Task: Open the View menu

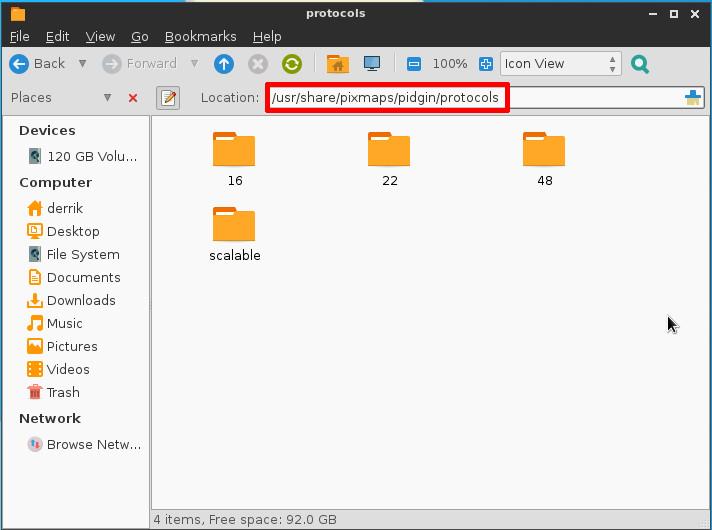Action: (100, 36)
